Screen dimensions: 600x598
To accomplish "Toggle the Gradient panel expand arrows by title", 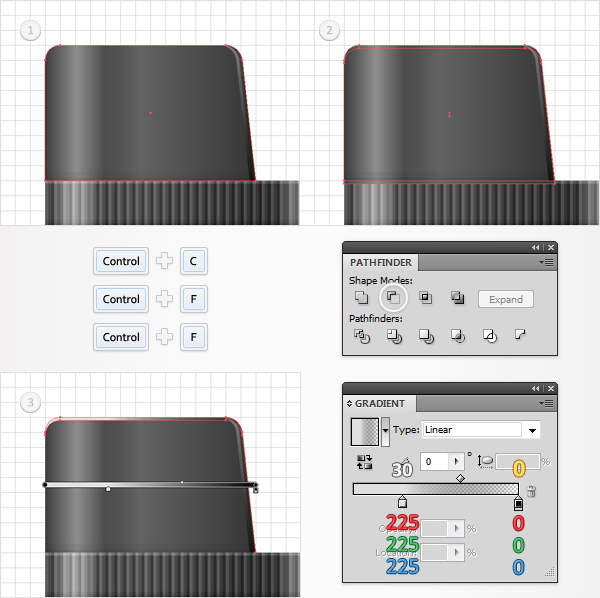I will (x=349, y=404).
